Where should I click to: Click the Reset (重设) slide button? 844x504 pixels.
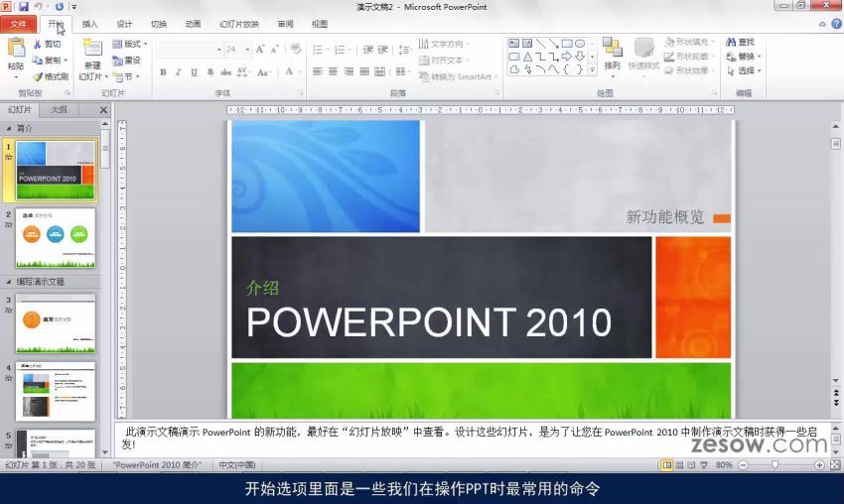click(126, 61)
